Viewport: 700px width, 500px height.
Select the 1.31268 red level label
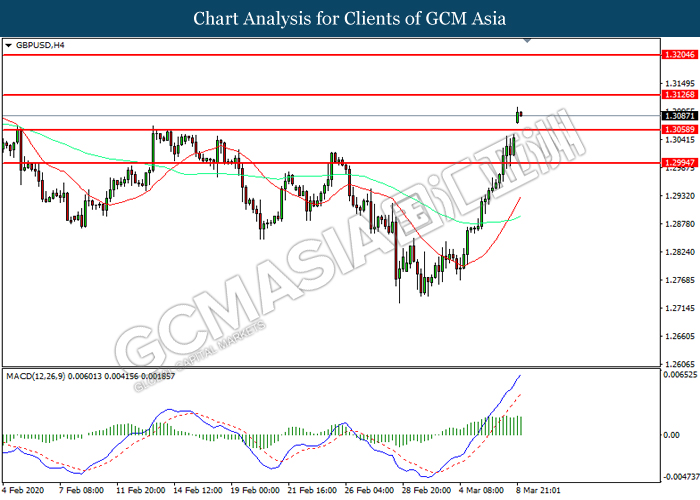click(x=679, y=95)
